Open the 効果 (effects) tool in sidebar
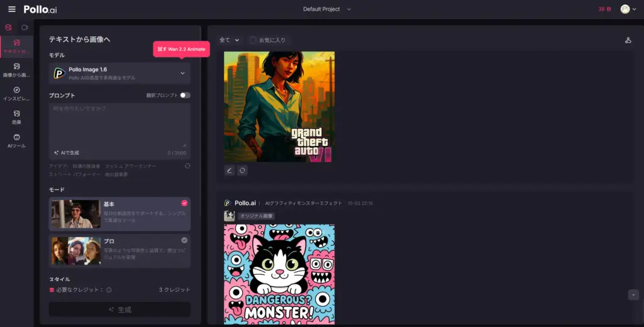The height and width of the screenshot is (327, 644). click(x=16, y=117)
